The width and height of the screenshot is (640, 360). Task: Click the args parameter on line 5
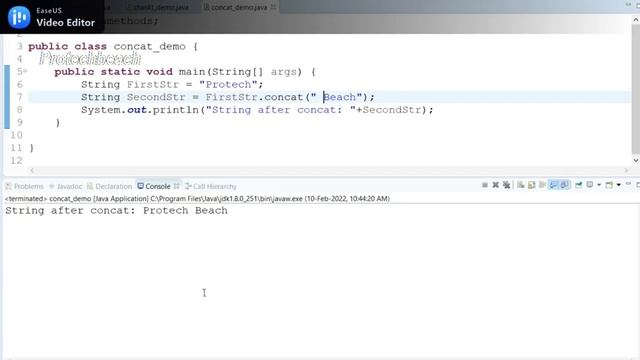(284, 72)
